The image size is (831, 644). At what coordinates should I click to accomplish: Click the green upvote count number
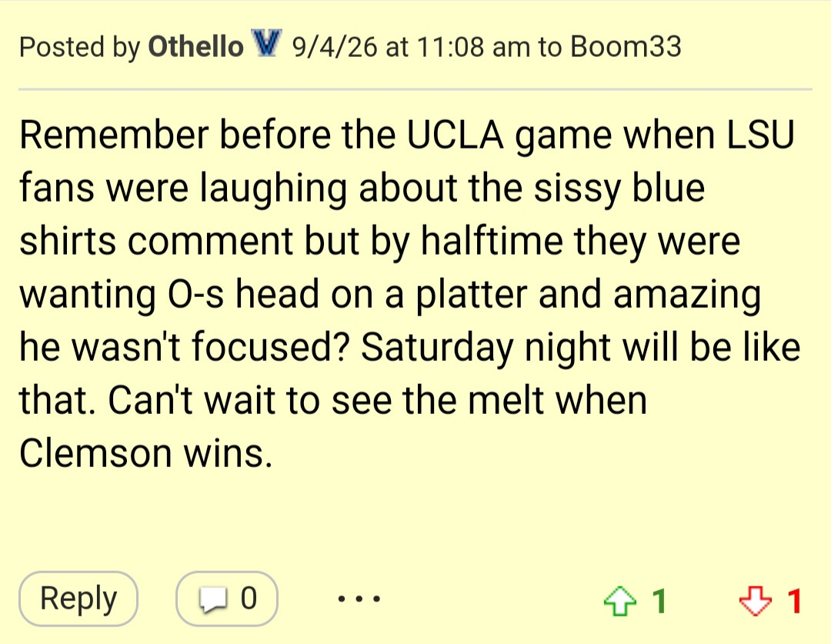659,601
